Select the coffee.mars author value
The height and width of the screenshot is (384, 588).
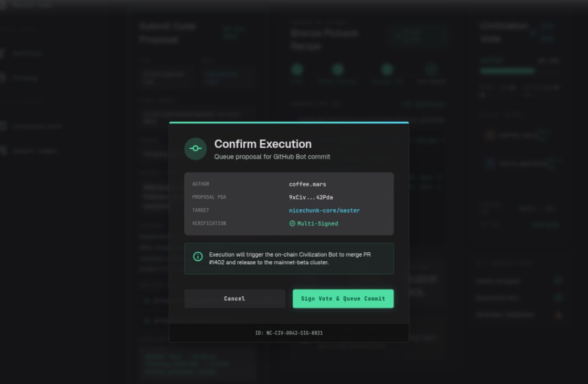pyautogui.click(x=307, y=184)
